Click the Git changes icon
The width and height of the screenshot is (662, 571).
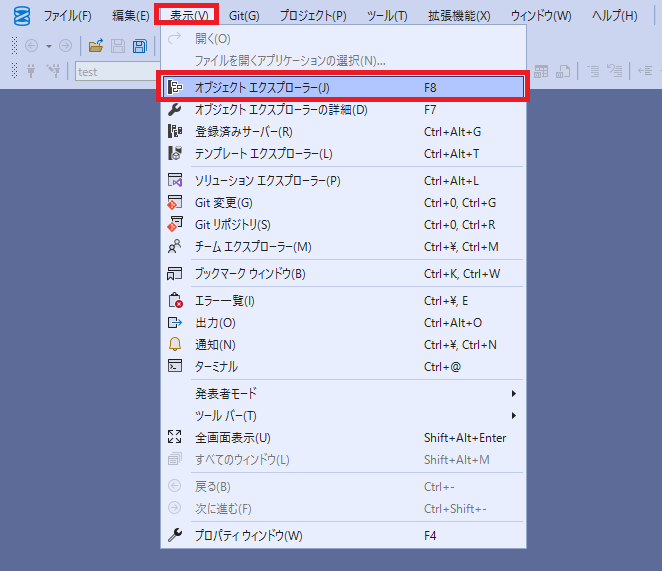pyautogui.click(x=175, y=203)
